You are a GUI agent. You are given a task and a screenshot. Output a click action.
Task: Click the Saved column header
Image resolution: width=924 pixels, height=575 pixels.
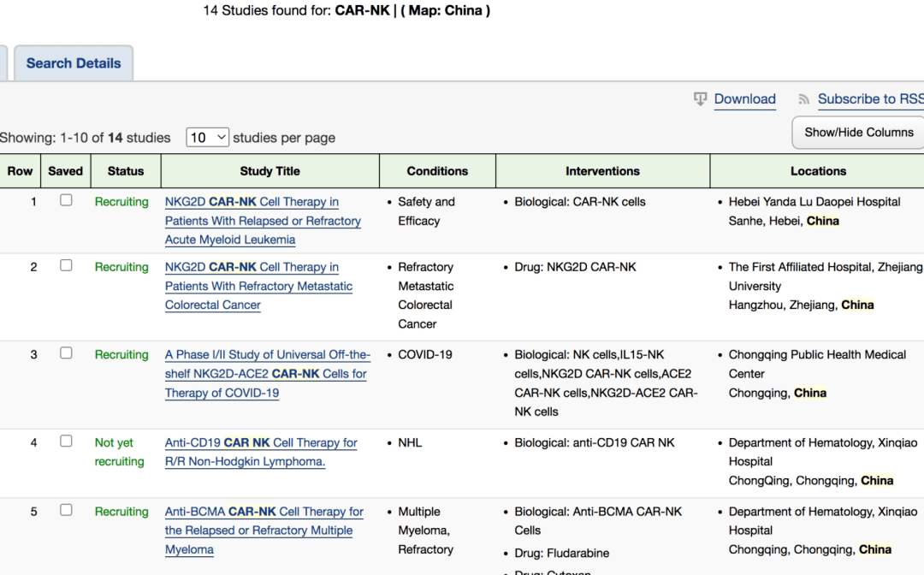[65, 171]
